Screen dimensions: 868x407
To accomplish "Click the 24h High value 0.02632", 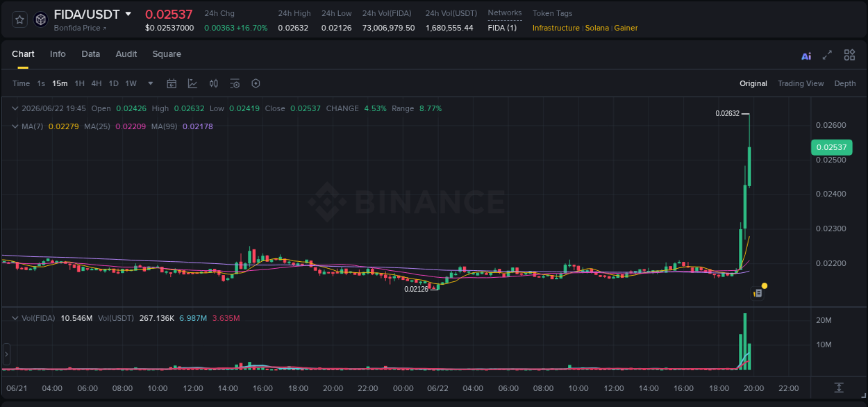I will point(294,28).
